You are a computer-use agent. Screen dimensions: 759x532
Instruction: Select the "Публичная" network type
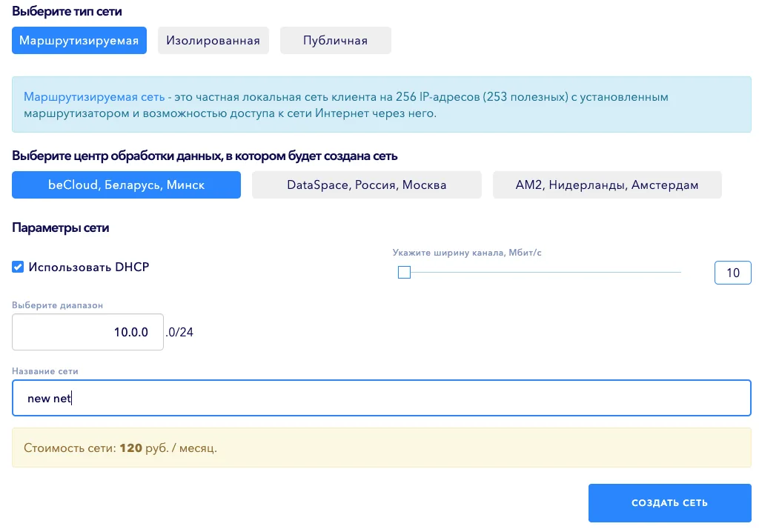(335, 40)
